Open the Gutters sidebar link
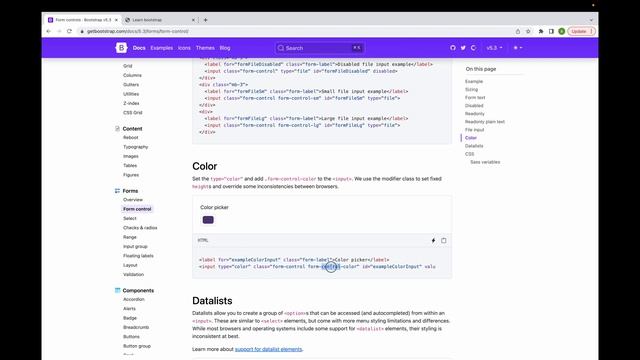This screenshot has width=640, height=360. 131,84
